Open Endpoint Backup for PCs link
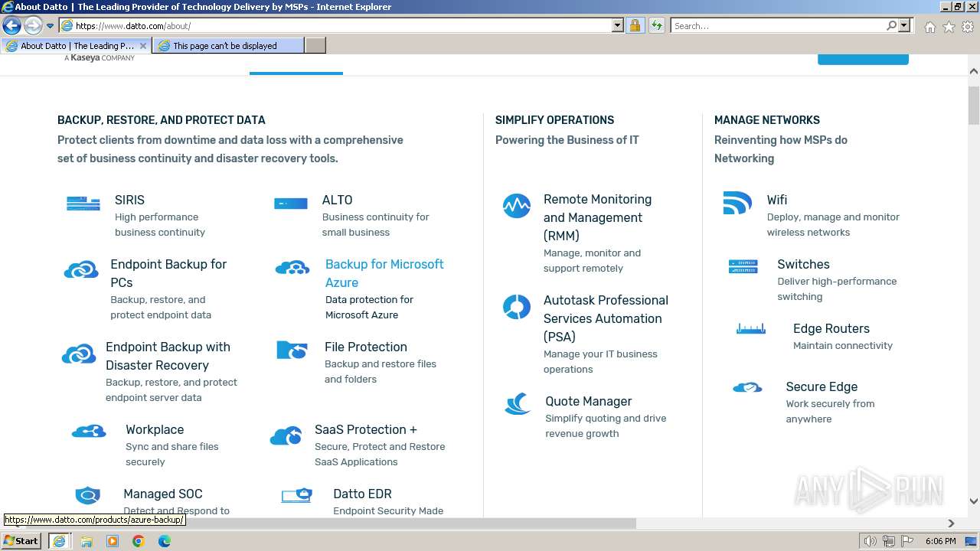Screen dimensions: 980x551 [168, 273]
